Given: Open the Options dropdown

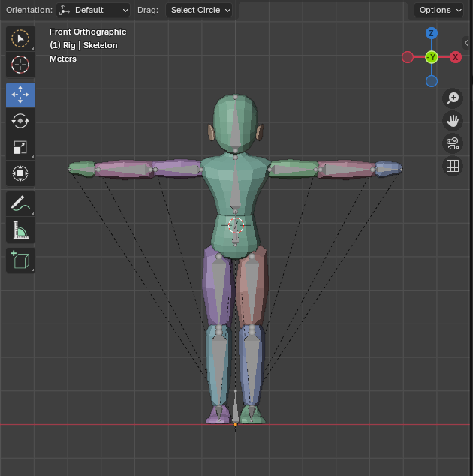Looking at the screenshot, I should 438,10.
